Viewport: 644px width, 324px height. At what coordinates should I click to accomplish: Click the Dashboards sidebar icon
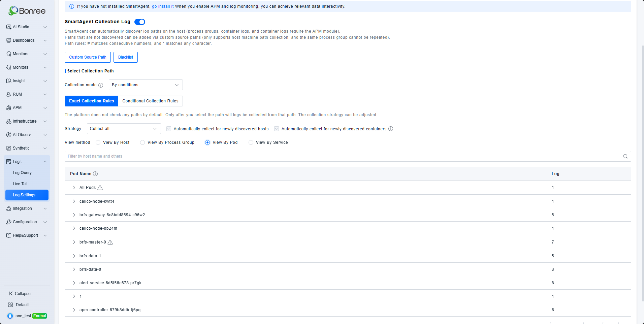click(x=9, y=40)
